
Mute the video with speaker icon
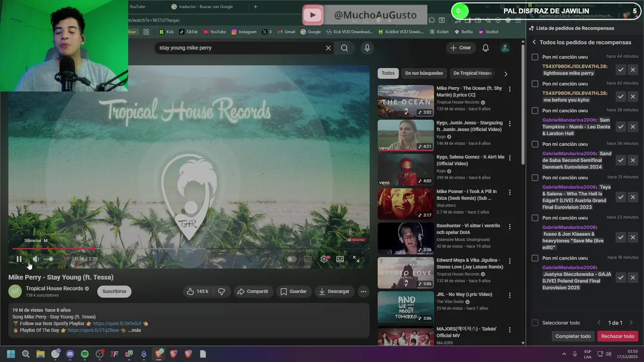coord(36,259)
